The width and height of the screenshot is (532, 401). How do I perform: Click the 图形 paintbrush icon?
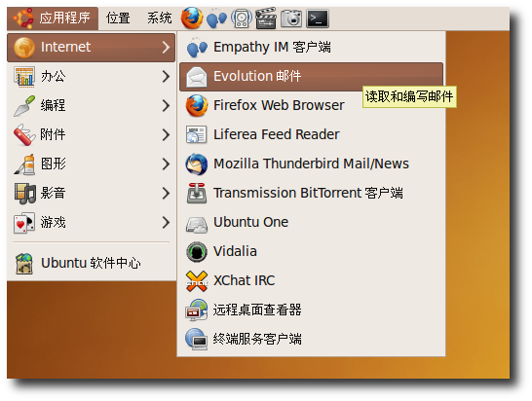[24, 164]
